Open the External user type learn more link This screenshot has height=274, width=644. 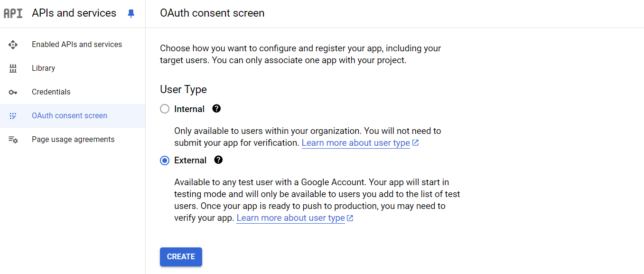pyautogui.click(x=290, y=217)
